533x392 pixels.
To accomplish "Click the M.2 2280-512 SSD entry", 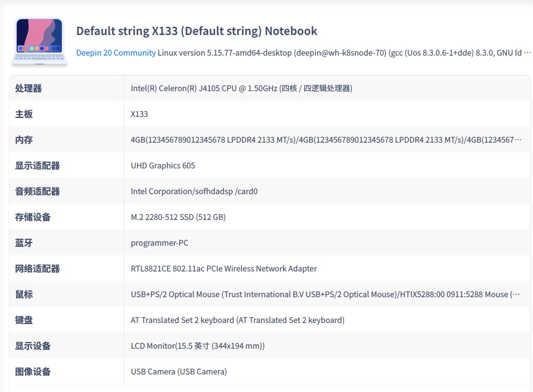I will click(178, 217).
